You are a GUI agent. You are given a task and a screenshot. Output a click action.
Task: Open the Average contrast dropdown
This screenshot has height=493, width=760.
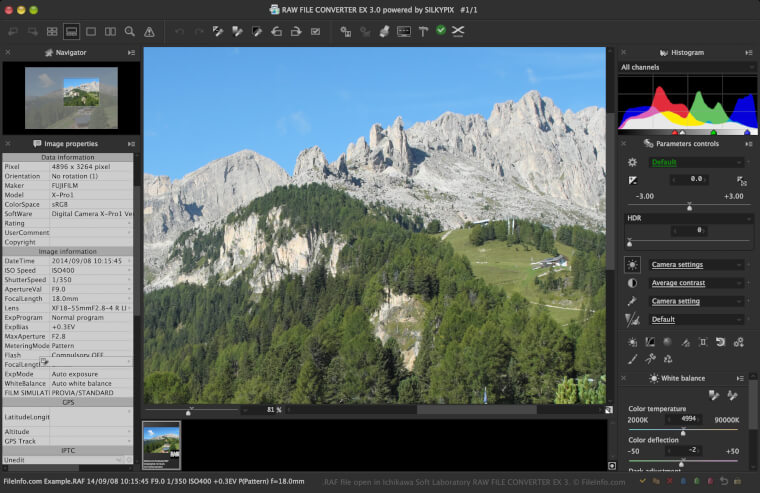click(x=696, y=283)
